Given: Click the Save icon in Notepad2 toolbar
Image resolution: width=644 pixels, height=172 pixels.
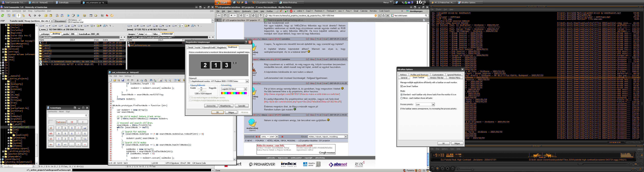Looking at the screenshot, I should point(123,80).
